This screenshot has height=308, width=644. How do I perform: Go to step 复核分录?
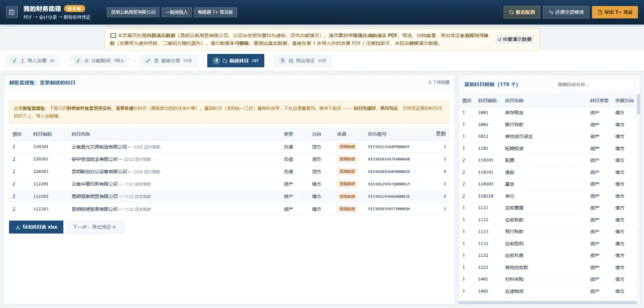point(168,61)
